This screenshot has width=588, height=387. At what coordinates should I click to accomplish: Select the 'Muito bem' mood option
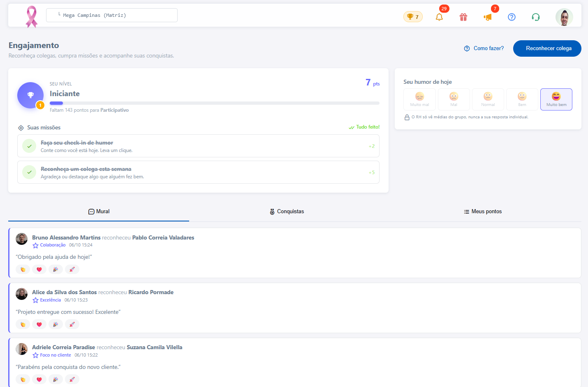(x=556, y=99)
